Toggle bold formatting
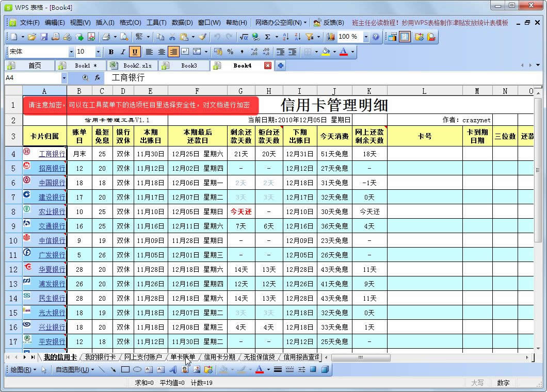The width and height of the screenshot is (547, 392). (x=111, y=52)
